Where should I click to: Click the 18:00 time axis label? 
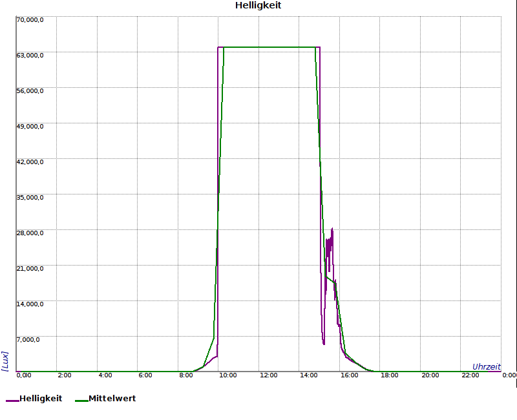390,375
